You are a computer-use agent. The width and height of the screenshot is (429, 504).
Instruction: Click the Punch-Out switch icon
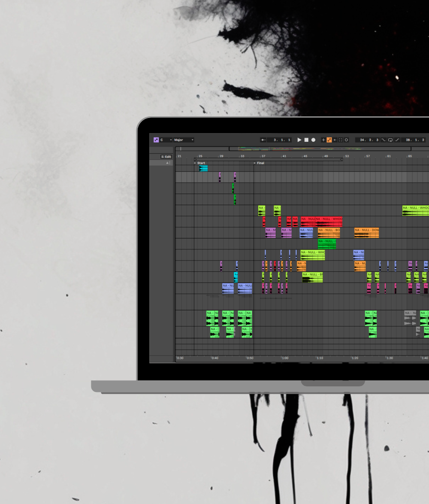point(397,140)
